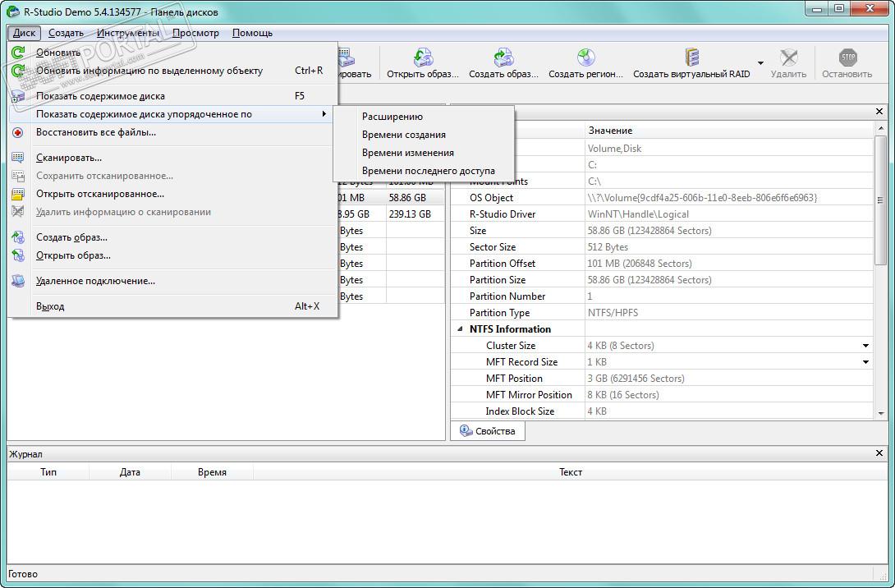Open the Cluster Size value dropdown
The image size is (895, 588).
click(x=865, y=346)
